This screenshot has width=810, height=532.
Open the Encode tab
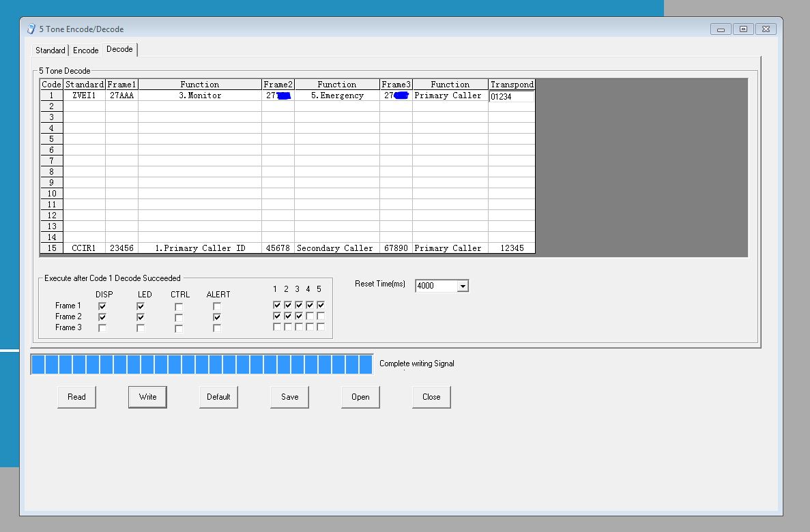point(86,50)
